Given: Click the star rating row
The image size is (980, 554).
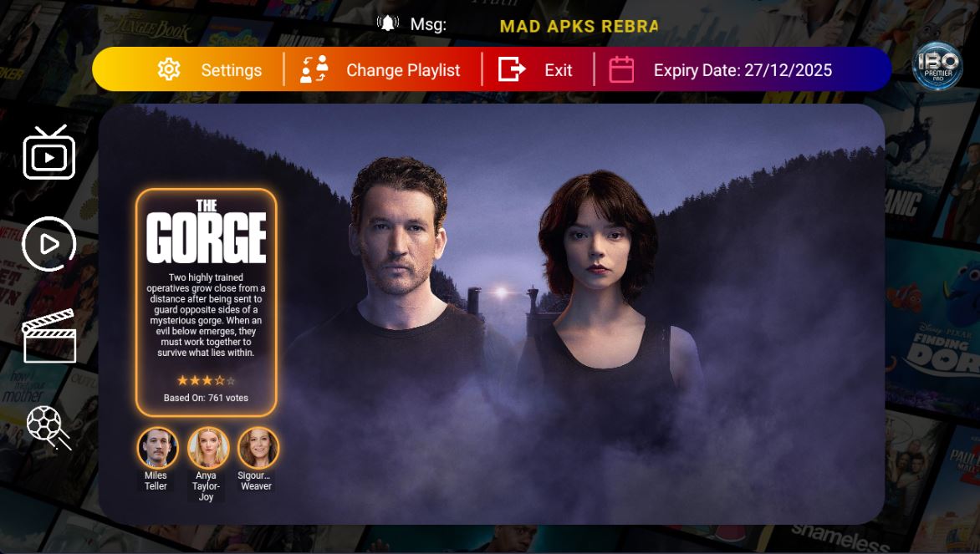Looking at the screenshot, I should tap(207, 379).
